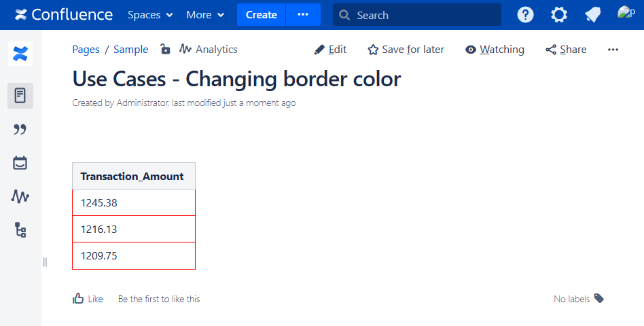Open the sidebar Analytics wave icon
Image resolution: width=644 pixels, height=326 pixels.
(x=20, y=196)
